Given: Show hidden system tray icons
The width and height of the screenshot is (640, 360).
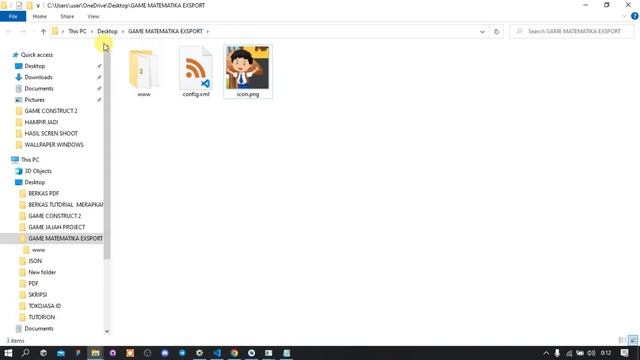Looking at the screenshot, I should [546, 353].
